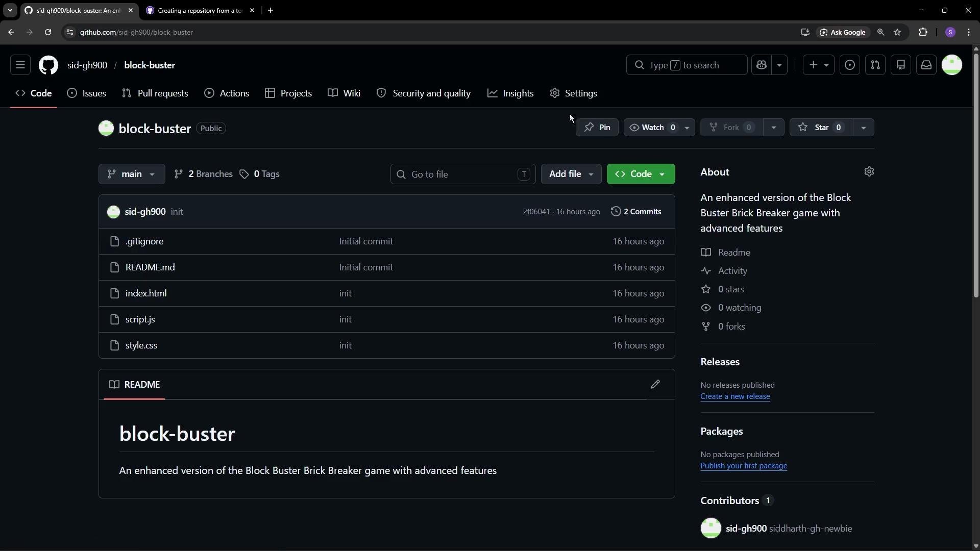Expand the Fork dropdown arrow

774,128
